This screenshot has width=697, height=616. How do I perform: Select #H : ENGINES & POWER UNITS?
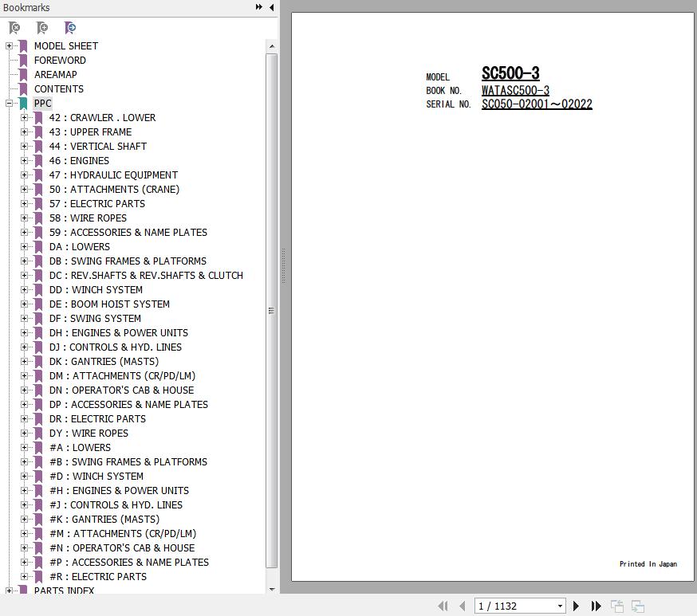point(119,490)
